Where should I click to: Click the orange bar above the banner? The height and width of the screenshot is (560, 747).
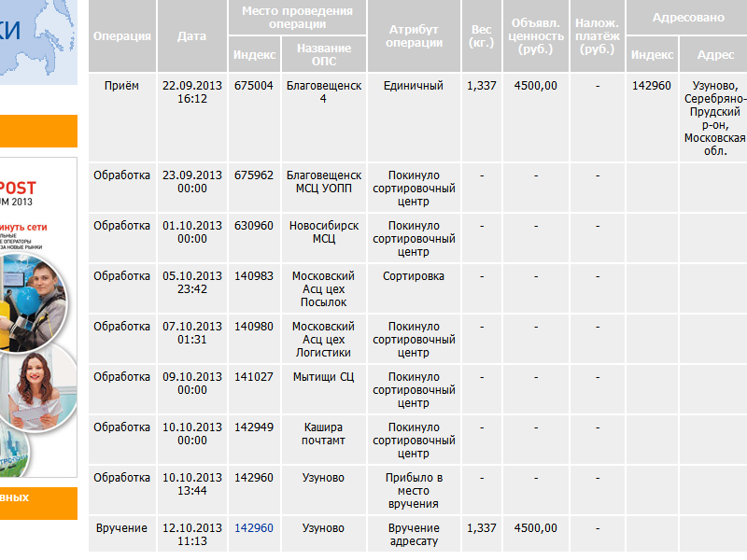[38, 131]
